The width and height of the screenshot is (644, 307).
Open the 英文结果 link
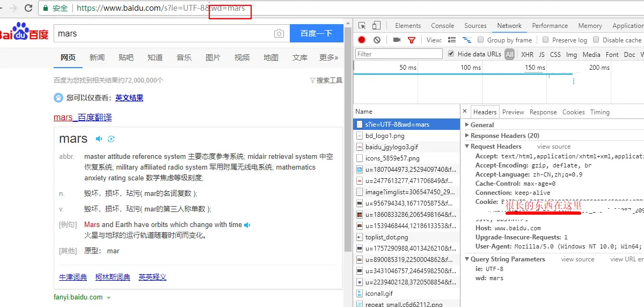129,98
